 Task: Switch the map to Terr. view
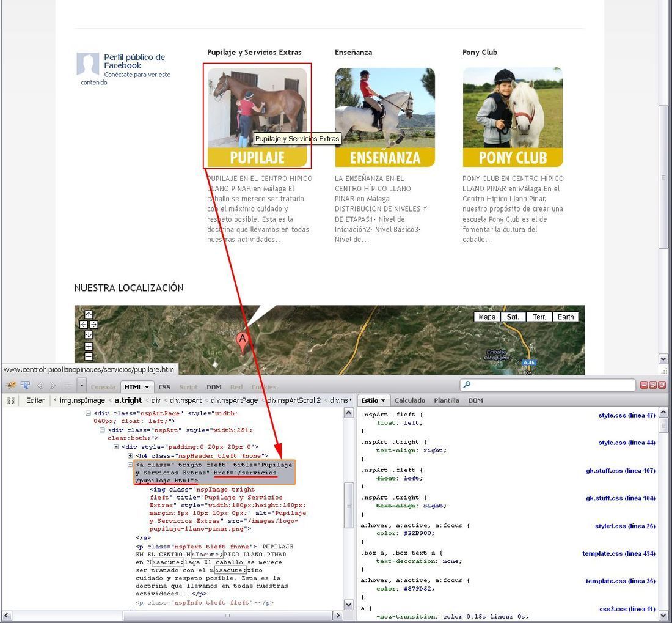click(539, 317)
